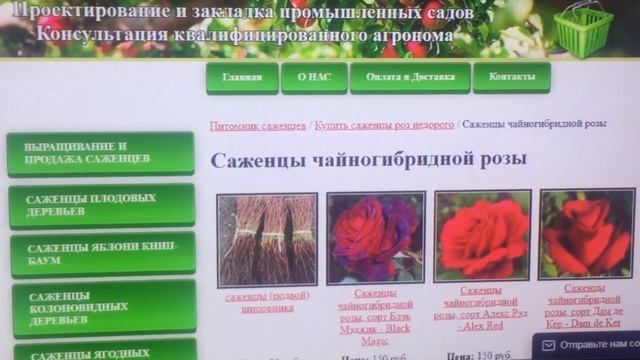Go to the О НАС page
Image resolution: width=640 pixels, height=360 pixels.
point(314,78)
